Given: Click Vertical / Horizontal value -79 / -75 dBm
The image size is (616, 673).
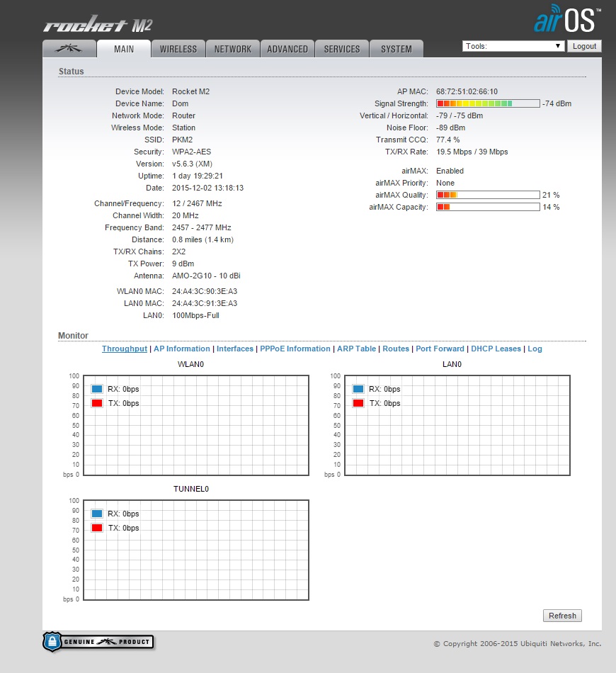Looking at the screenshot, I should point(460,115).
